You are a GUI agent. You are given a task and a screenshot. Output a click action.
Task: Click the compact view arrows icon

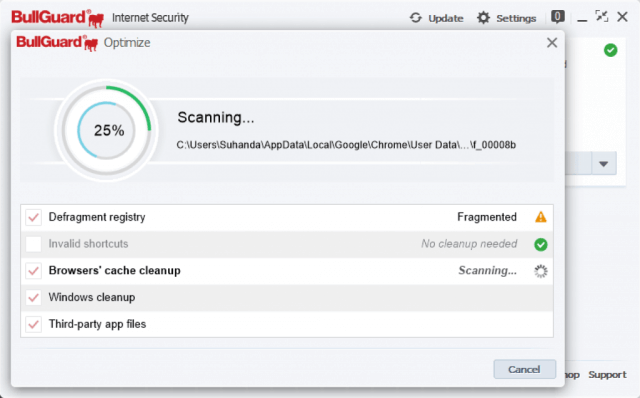click(602, 17)
